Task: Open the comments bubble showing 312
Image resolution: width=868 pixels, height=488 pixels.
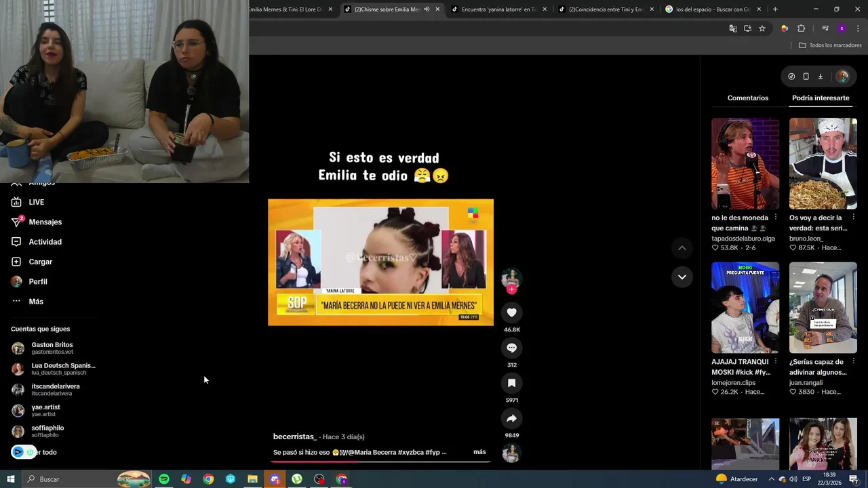Action: 511,348
